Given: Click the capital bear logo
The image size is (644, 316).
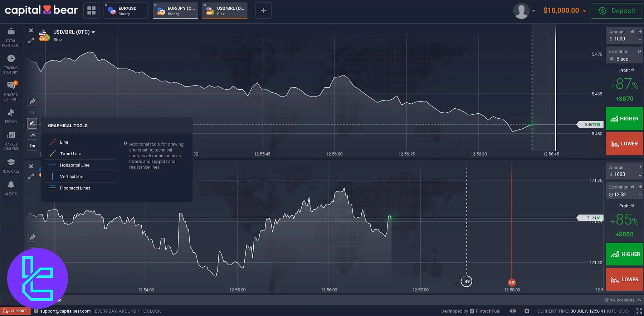Looking at the screenshot, I should click(41, 10).
